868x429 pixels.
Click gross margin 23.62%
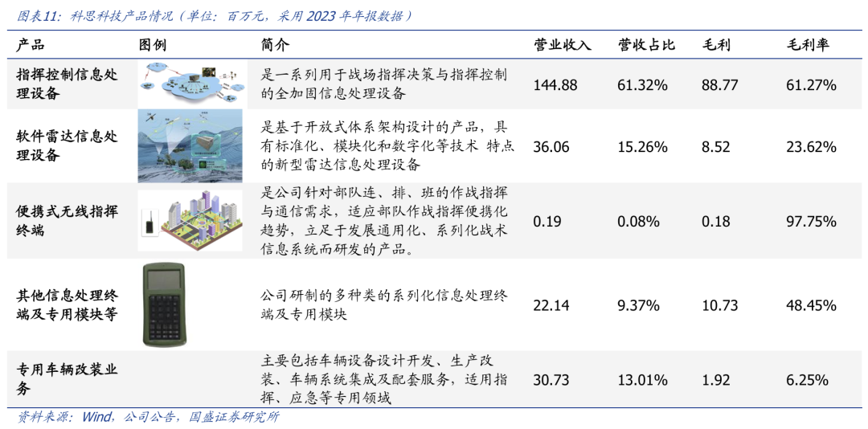811,147
